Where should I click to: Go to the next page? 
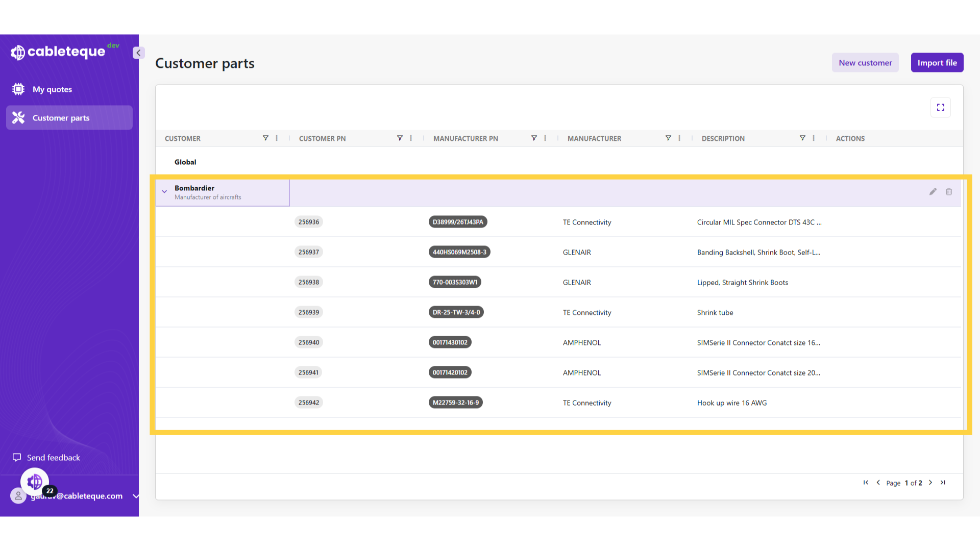(930, 483)
